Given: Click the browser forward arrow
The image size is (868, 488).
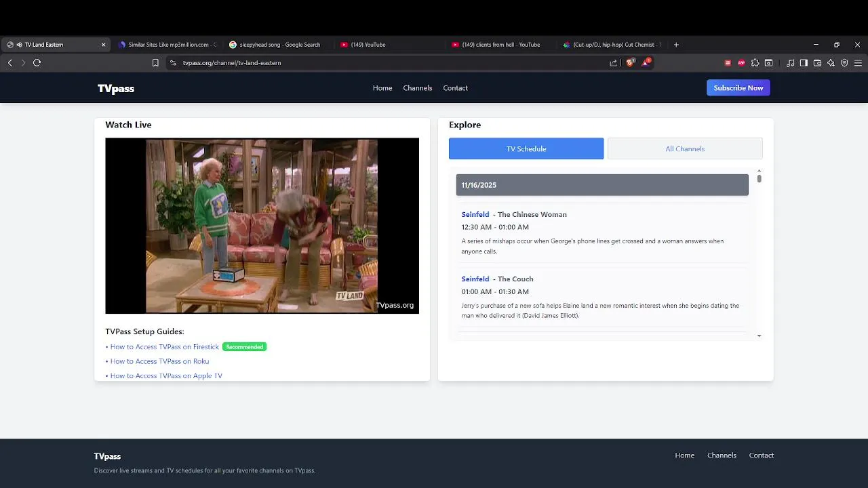Looking at the screenshot, I should [x=23, y=62].
